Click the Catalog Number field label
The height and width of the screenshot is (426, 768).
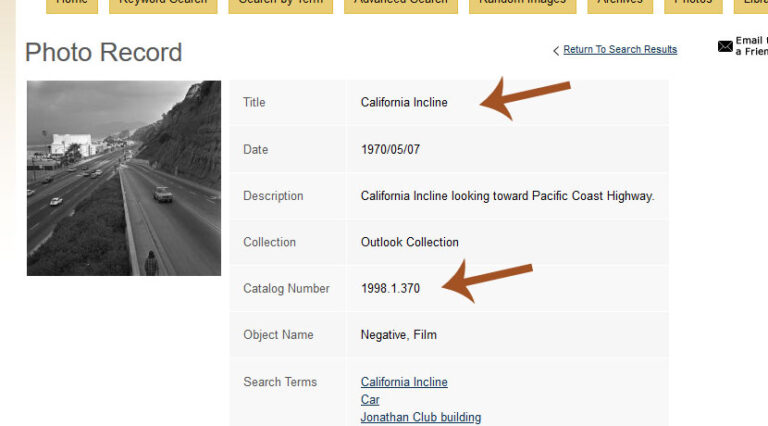(x=287, y=288)
